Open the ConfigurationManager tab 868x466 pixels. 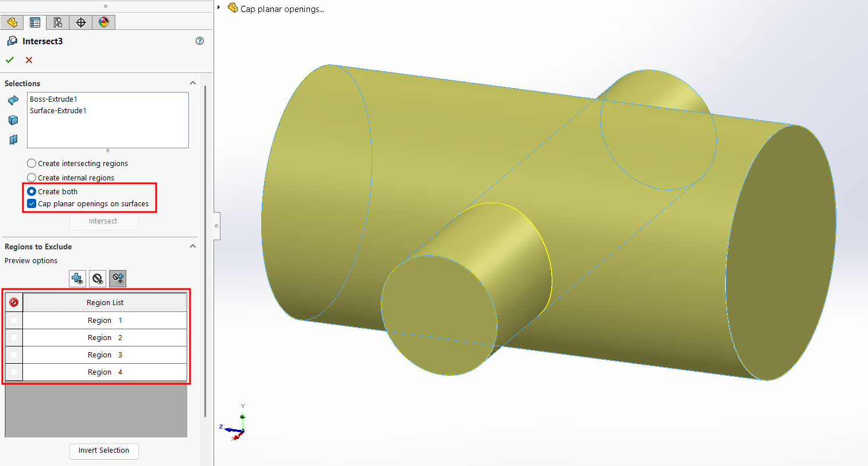[x=57, y=22]
